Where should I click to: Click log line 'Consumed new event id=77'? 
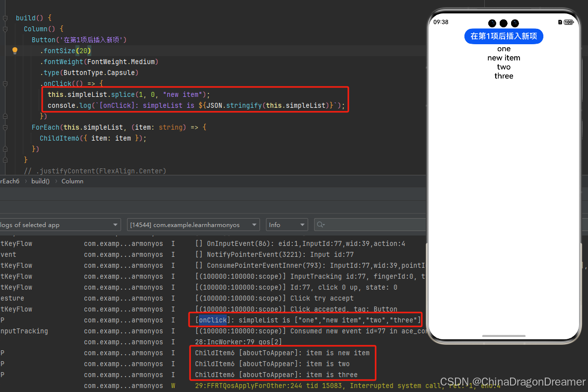tap(310, 331)
